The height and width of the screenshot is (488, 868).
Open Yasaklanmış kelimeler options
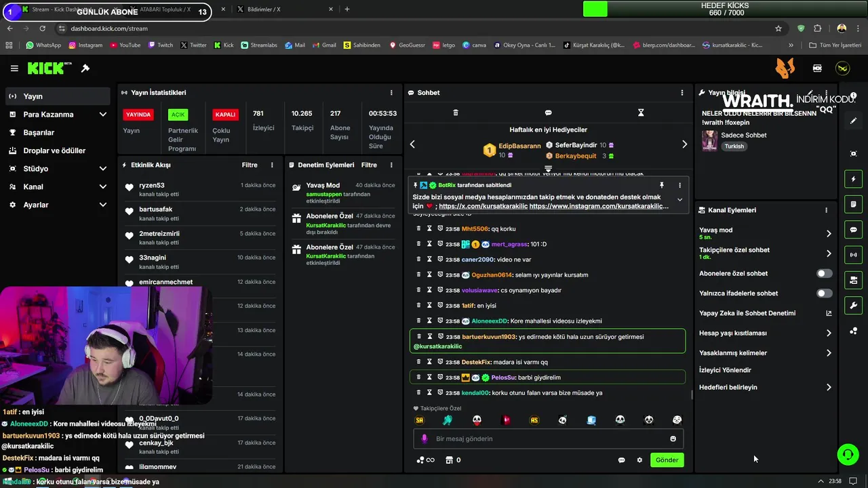[x=829, y=353]
